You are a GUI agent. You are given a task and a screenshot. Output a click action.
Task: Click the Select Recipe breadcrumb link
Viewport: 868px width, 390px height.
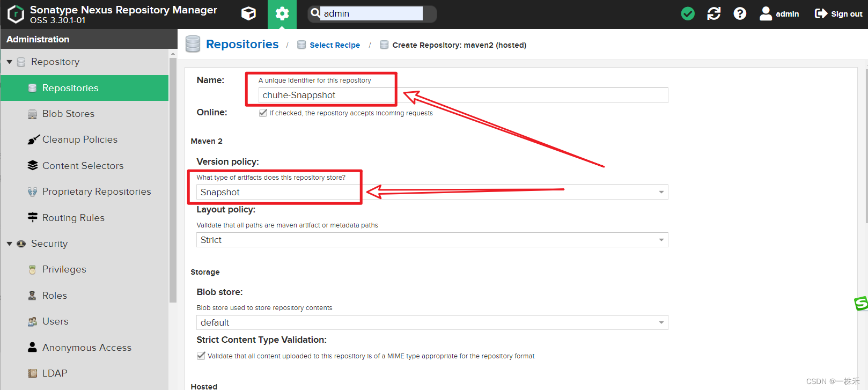coord(335,45)
